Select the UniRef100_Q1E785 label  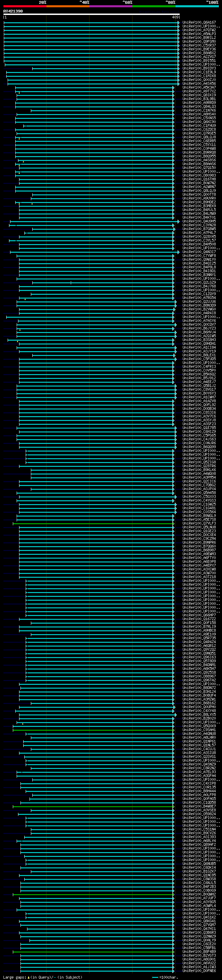coord(199,428)
